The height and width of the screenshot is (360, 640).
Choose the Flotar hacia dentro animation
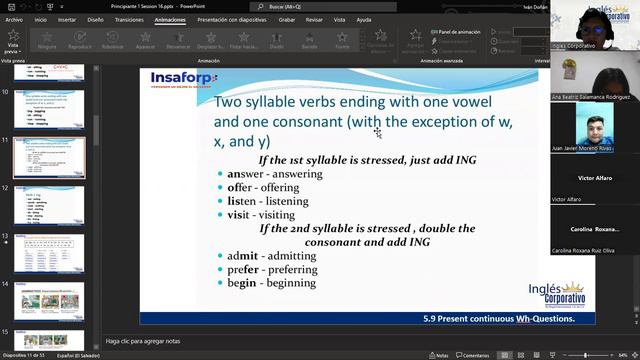(244, 41)
